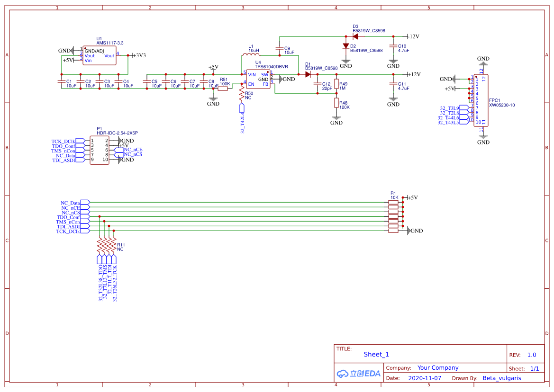The image size is (554, 392).
Task: Click the U4 TPS61040DBVR chip body
Action: tap(258, 80)
